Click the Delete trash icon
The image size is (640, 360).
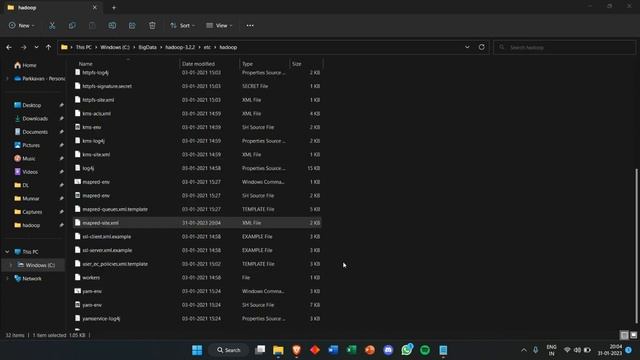click(x=152, y=25)
